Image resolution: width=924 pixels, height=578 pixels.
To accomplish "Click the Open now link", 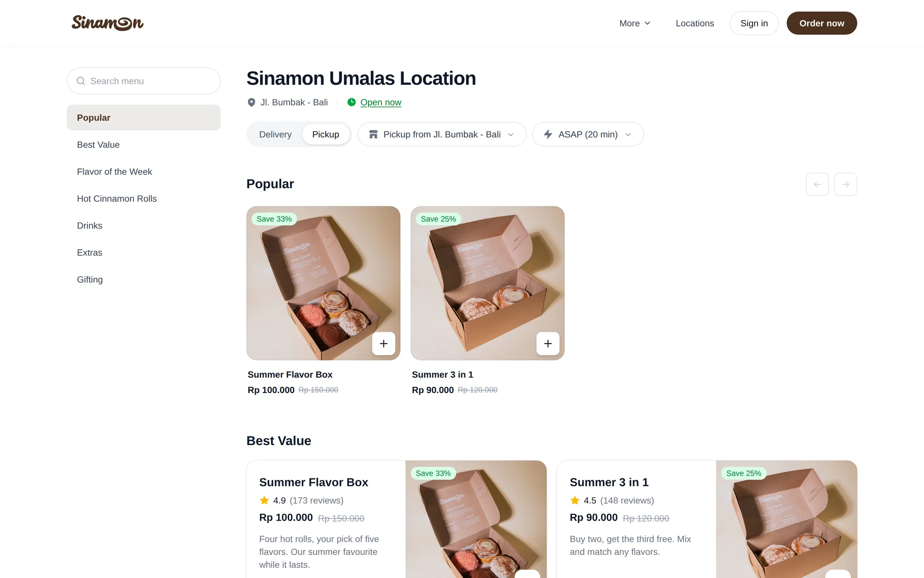I will point(381,102).
